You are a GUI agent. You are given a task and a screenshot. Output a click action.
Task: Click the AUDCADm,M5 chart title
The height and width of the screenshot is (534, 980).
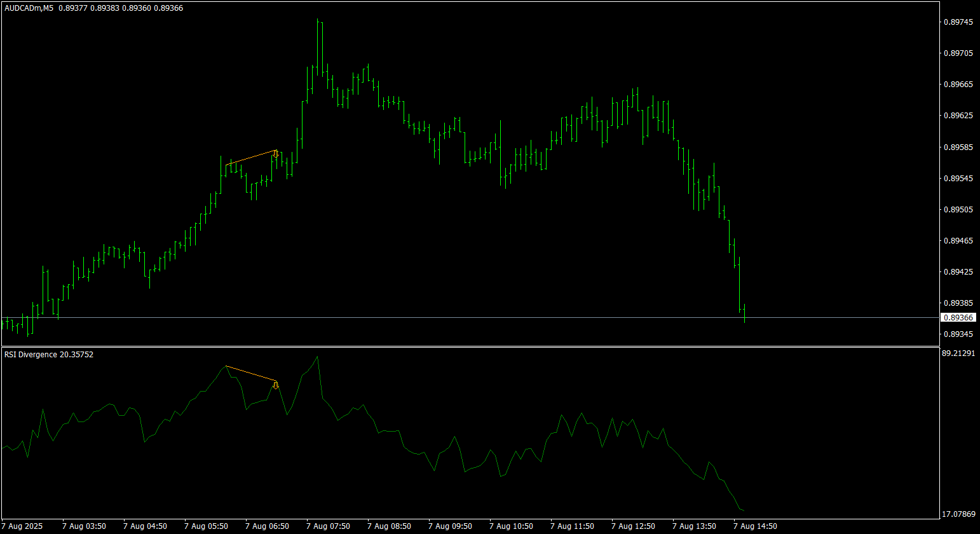(x=28, y=8)
